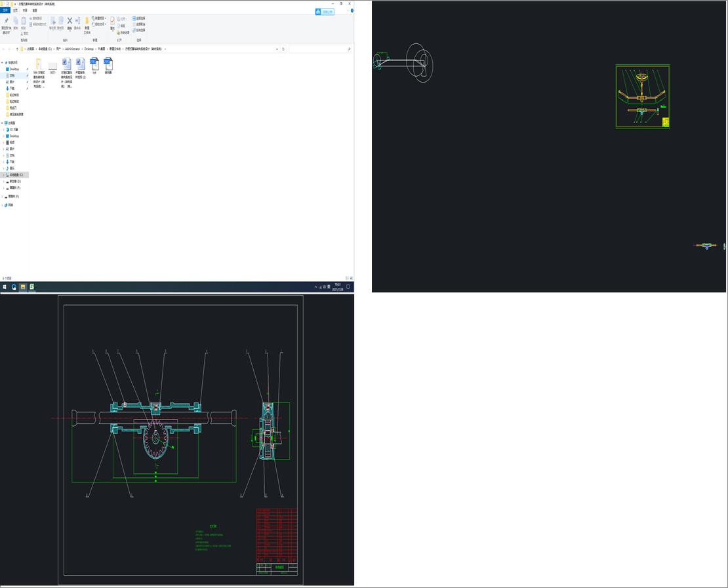Show hidden tray icons with the taskbar chevron

pos(315,287)
